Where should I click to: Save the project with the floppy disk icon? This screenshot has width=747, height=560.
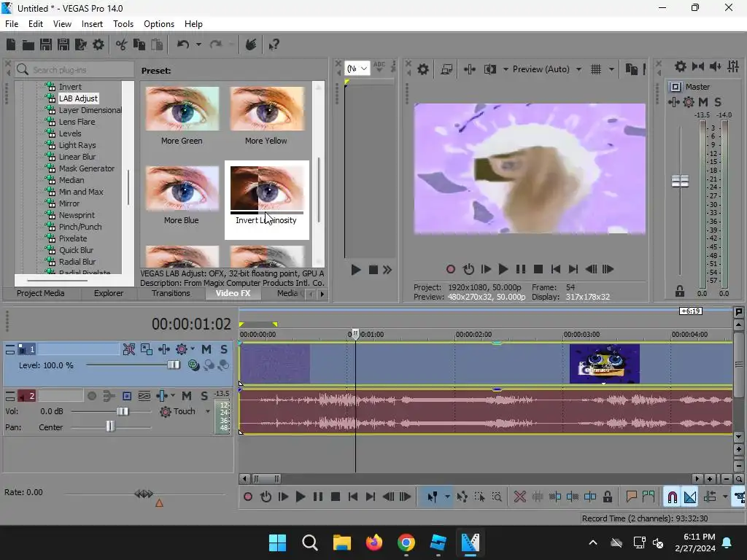tap(46, 44)
